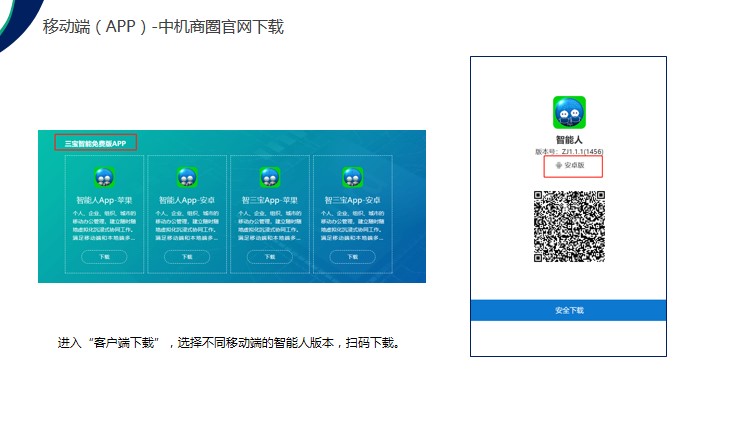Download 智能人App-安卓 with its 下载 button

pos(187,257)
